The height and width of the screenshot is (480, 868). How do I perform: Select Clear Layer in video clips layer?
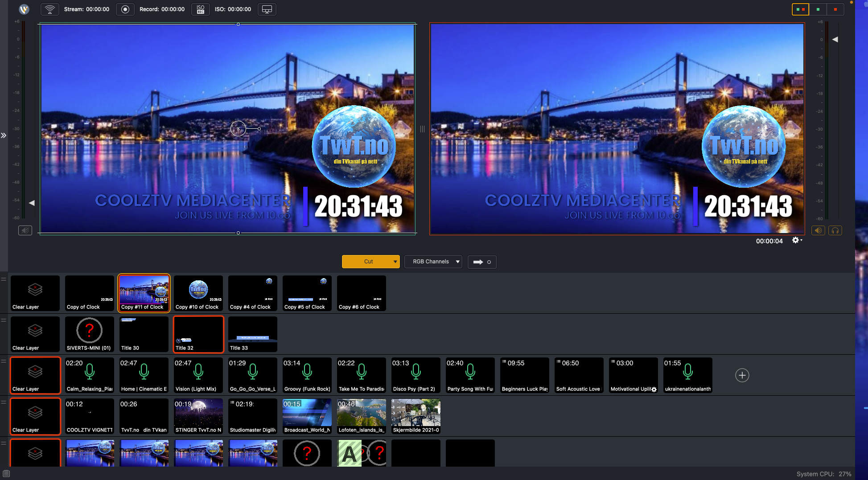point(35,416)
